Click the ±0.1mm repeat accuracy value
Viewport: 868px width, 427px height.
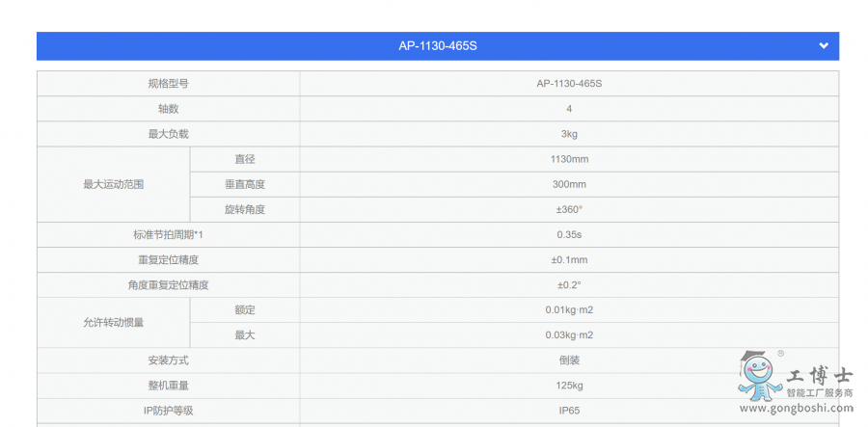(x=569, y=259)
